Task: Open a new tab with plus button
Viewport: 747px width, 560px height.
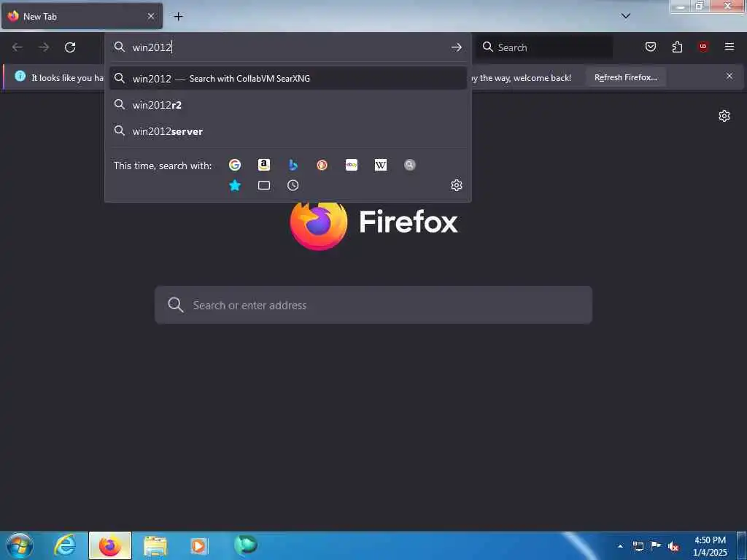Action: click(x=178, y=17)
